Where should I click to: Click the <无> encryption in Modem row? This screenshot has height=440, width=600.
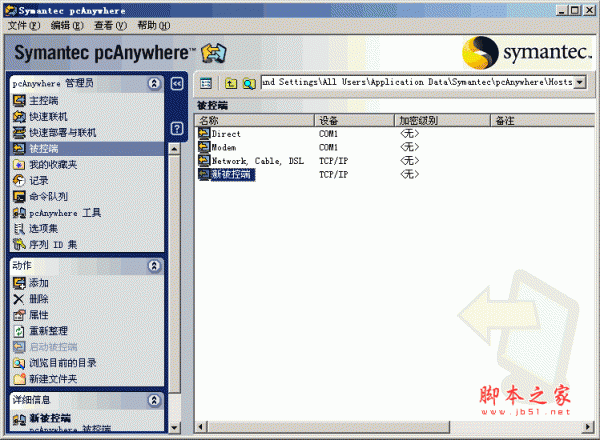tap(409, 147)
